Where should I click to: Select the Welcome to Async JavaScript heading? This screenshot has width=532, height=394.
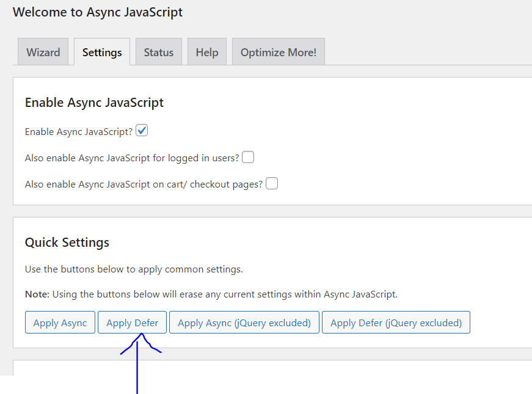point(98,12)
